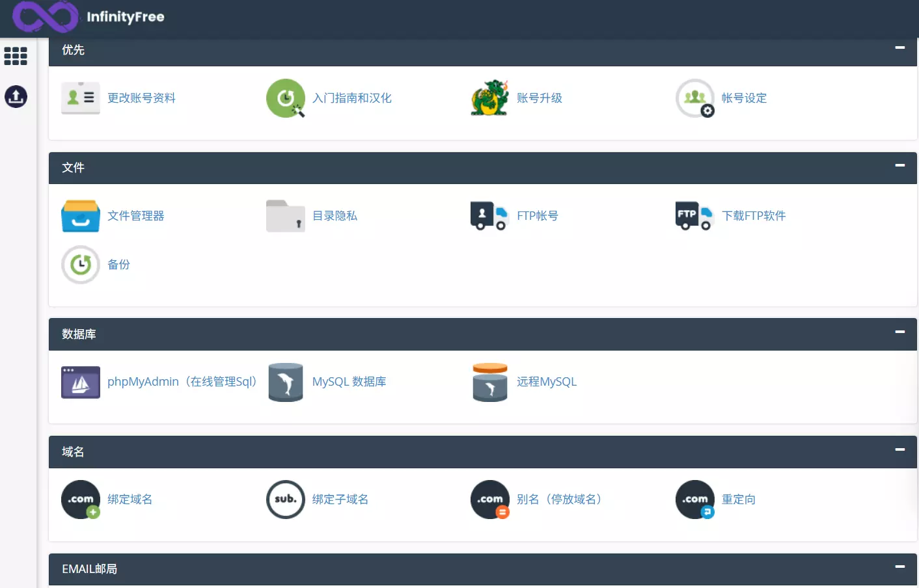Viewport: 919px width, 588px height.
Task: Select the 绑定域名 .com icon
Action: [80, 499]
